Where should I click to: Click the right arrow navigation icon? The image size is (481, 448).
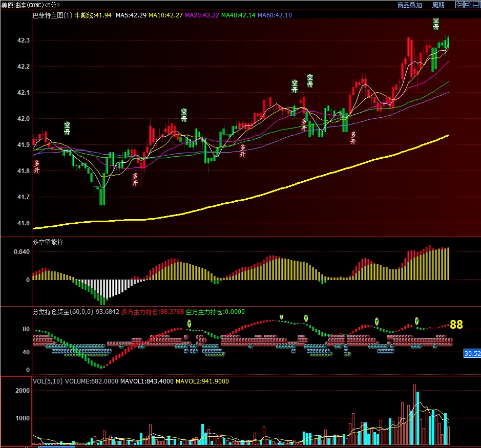(467, 5)
